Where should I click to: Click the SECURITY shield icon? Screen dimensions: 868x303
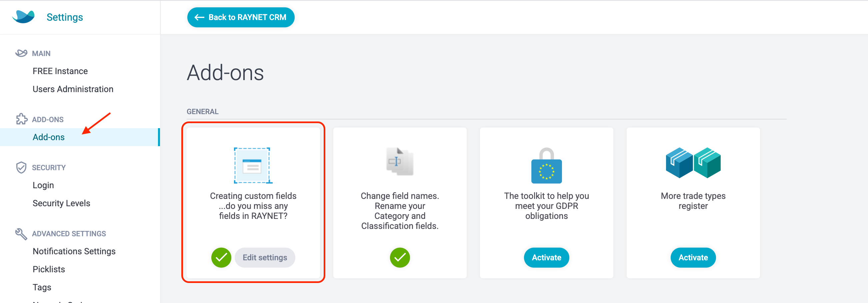pyautogui.click(x=21, y=168)
